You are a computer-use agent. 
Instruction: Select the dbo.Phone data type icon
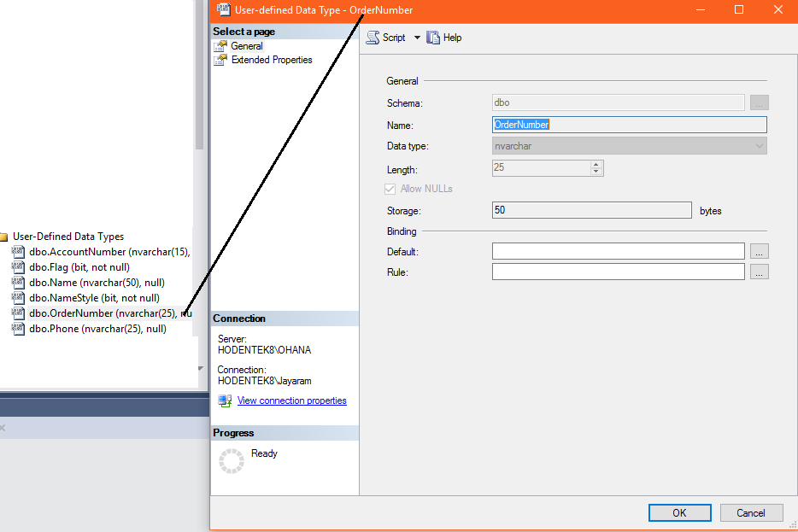19,328
